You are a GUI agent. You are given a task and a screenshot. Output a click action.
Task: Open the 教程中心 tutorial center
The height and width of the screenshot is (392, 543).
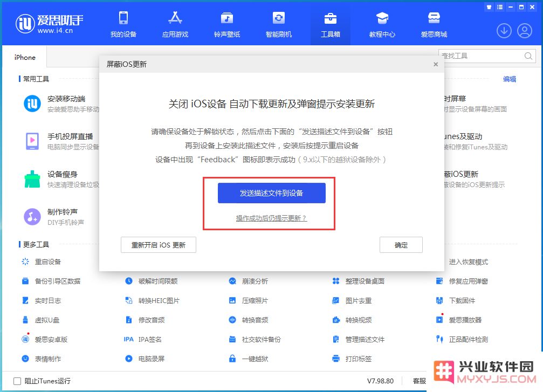[382, 24]
